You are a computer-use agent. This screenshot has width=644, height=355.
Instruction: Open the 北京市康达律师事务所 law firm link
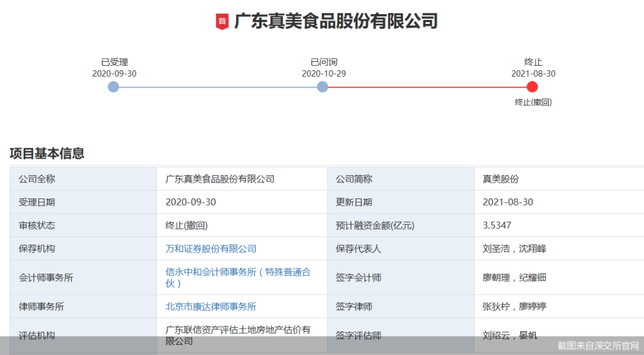(211, 307)
